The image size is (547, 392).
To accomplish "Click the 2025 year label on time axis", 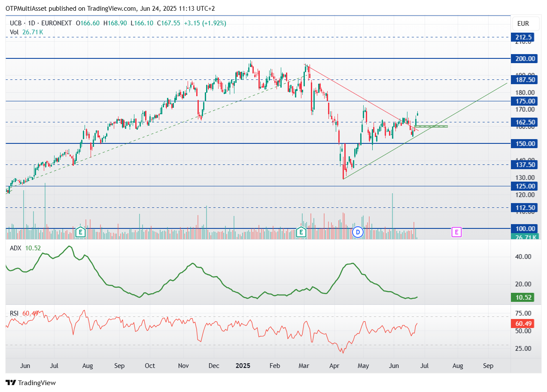I will 243,366.
